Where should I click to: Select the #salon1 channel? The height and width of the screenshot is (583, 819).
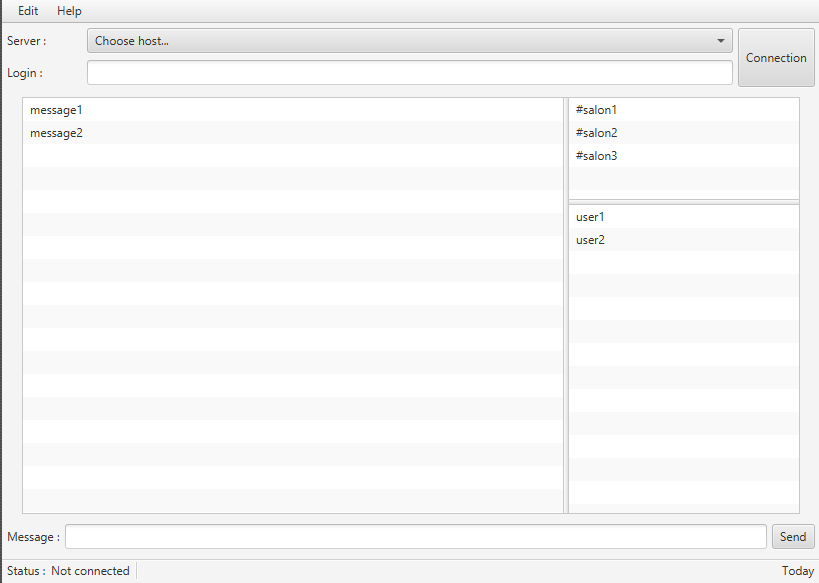pyautogui.click(x=684, y=110)
